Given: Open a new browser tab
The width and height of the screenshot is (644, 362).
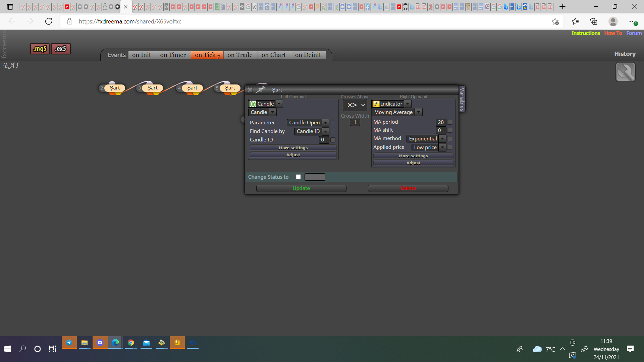Looking at the screenshot, I should pyautogui.click(x=562, y=7).
